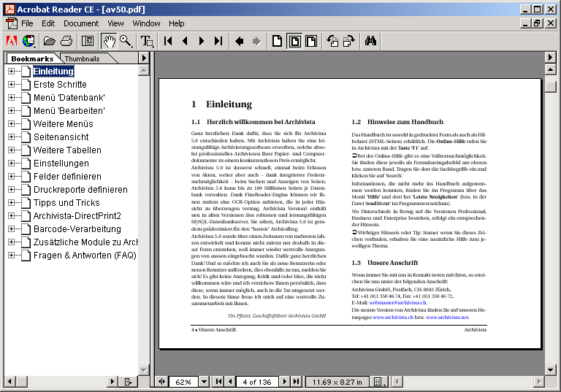The width and height of the screenshot is (561, 392).
Task: Go to next page in status bar
Action: point(285,382)
